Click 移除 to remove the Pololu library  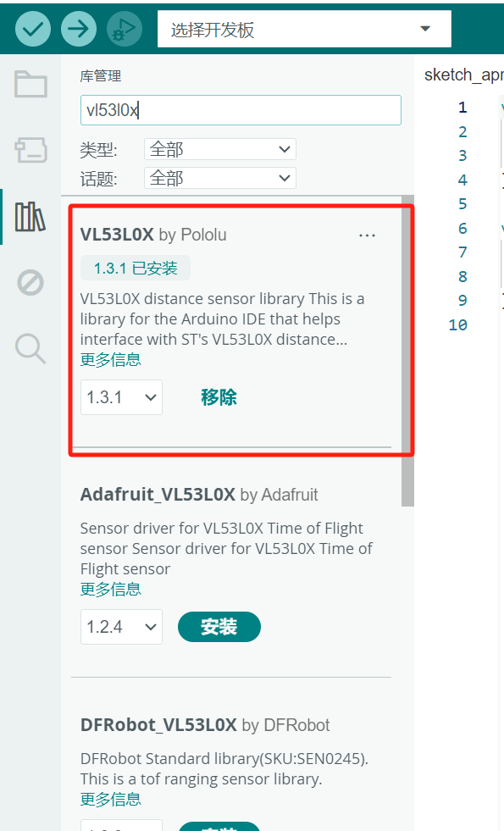(x=219, y=396)
